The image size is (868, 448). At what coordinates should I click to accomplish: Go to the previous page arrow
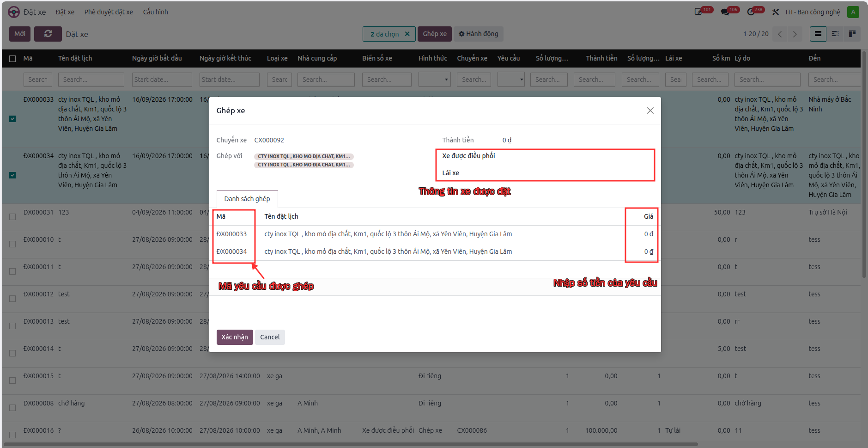pos(780,34)
